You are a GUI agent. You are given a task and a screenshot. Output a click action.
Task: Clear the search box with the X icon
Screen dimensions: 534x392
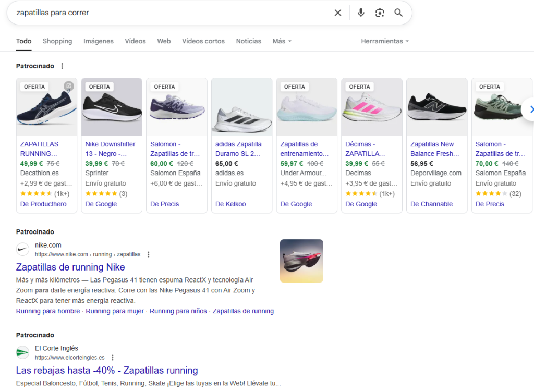click(338, 13)
